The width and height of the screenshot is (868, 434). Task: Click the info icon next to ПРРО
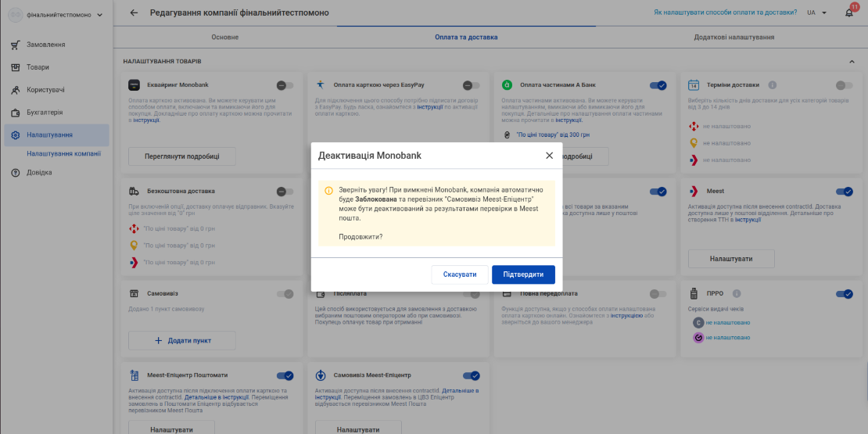737,293
